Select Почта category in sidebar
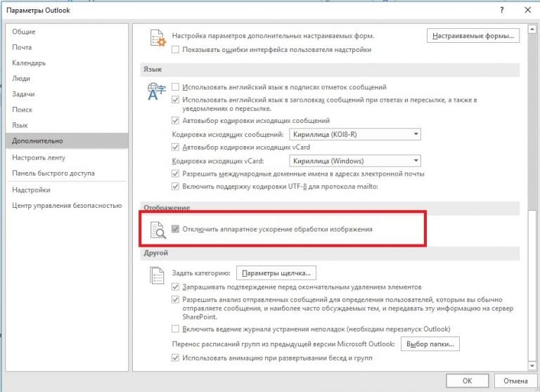Viewport: 540px width, 392px height. pos(22,47)
